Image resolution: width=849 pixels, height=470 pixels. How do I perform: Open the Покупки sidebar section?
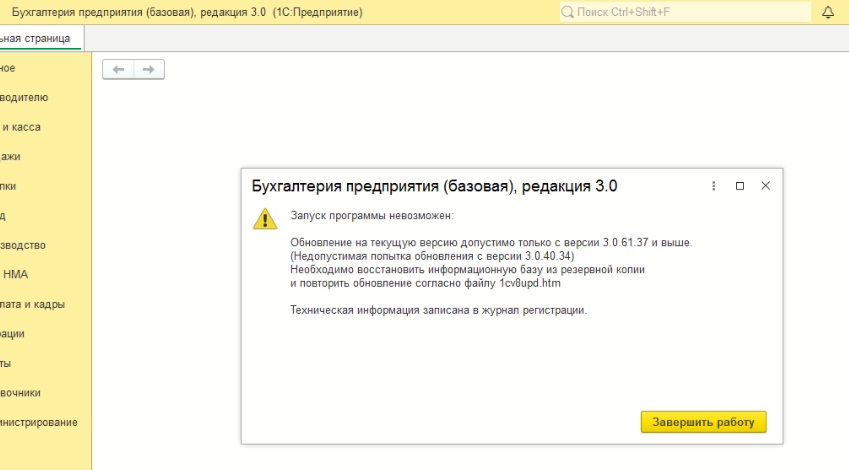click(x=9, y=186)
